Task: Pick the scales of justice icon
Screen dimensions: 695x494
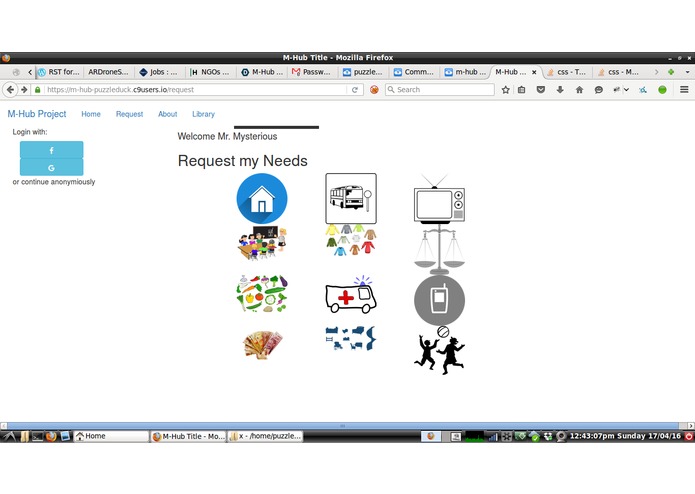Action: [x=439, y=249]
